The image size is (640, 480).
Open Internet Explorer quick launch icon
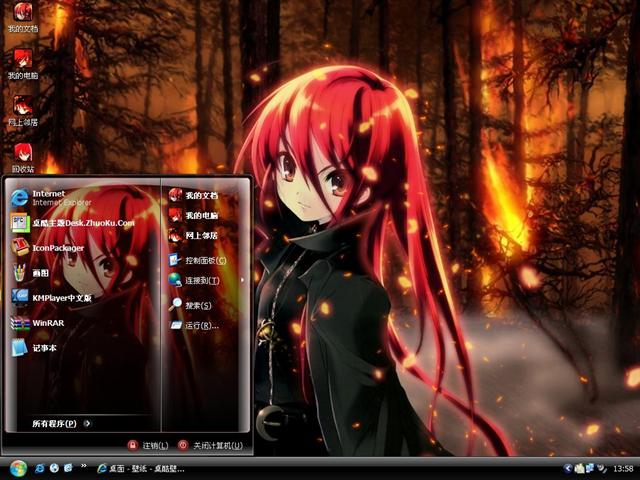[40, 468]
